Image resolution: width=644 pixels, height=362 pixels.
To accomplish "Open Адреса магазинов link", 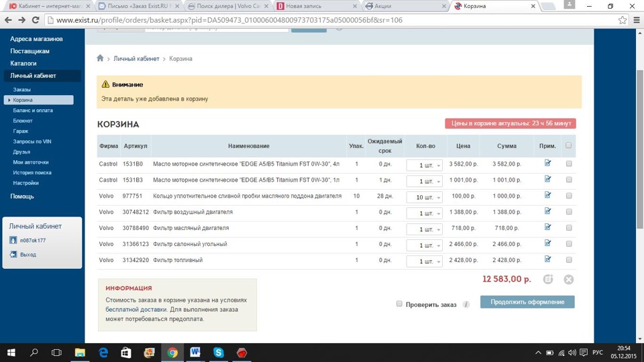I will click(36, 39).
